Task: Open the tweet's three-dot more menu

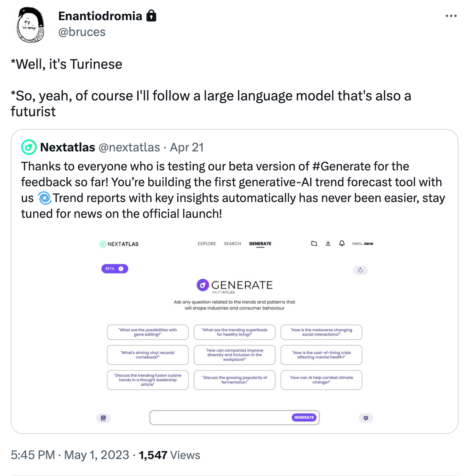Action: 451,16
